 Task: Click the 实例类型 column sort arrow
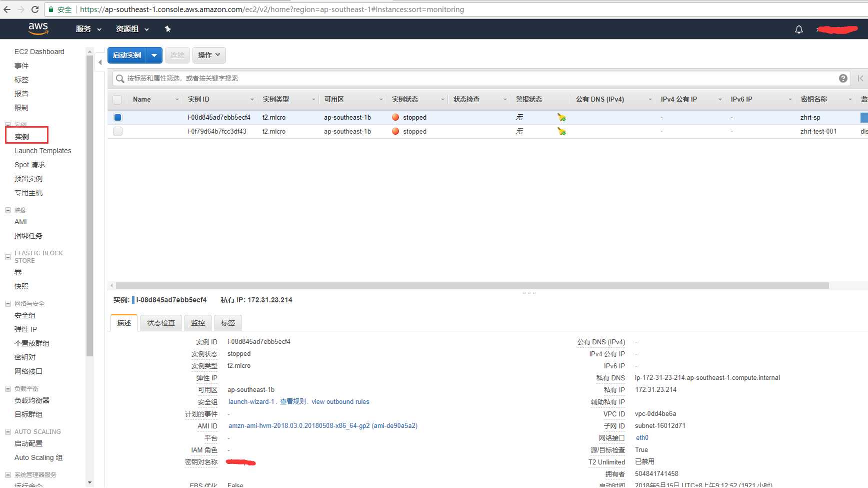coord(314,100)
